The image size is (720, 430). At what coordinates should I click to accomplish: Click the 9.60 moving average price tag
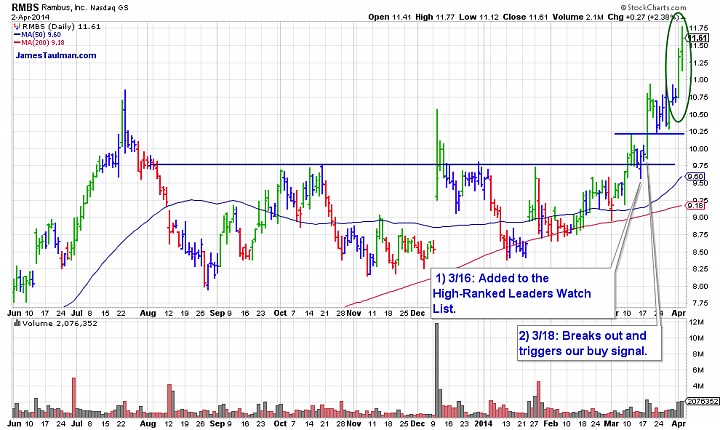tap(696, 176)
